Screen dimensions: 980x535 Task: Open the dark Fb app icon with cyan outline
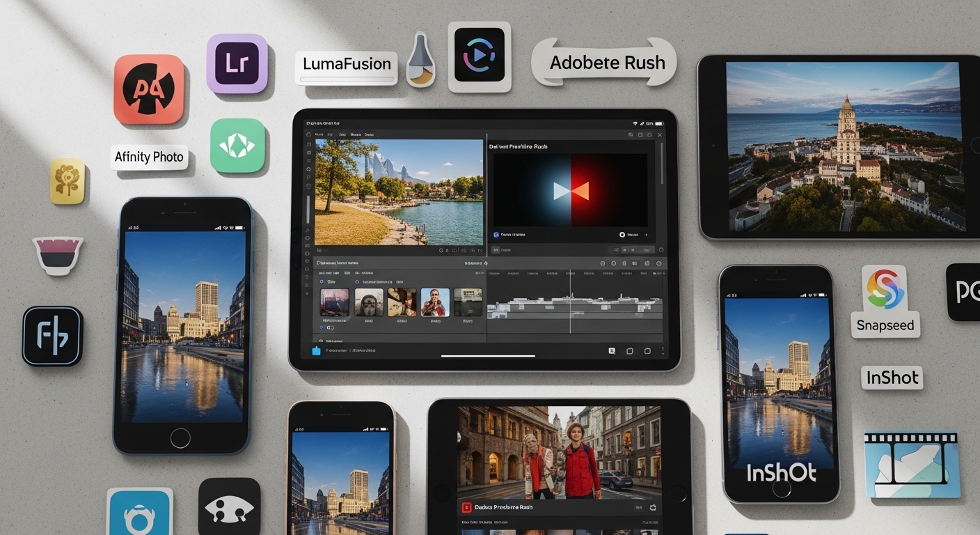tap(53, 336)
